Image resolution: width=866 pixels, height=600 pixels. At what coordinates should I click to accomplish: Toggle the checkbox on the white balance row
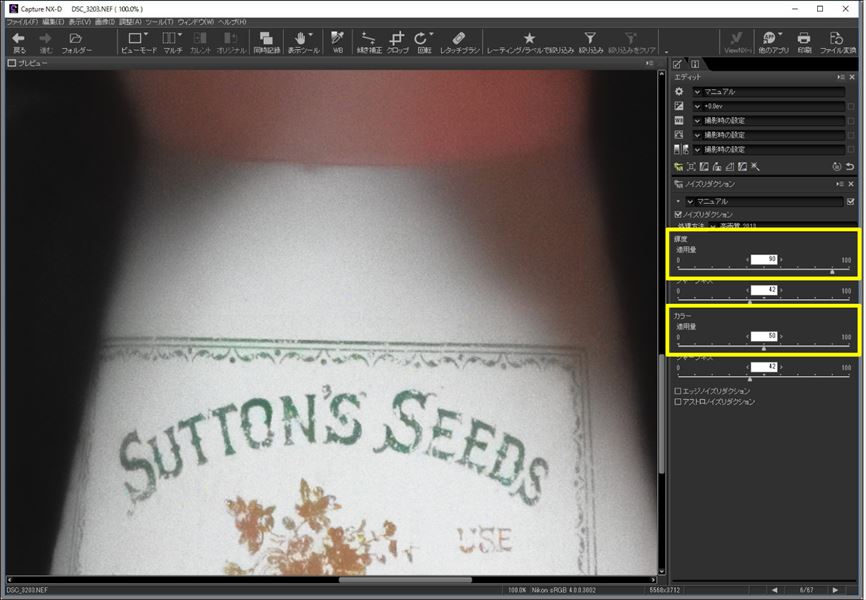point(851,120)
